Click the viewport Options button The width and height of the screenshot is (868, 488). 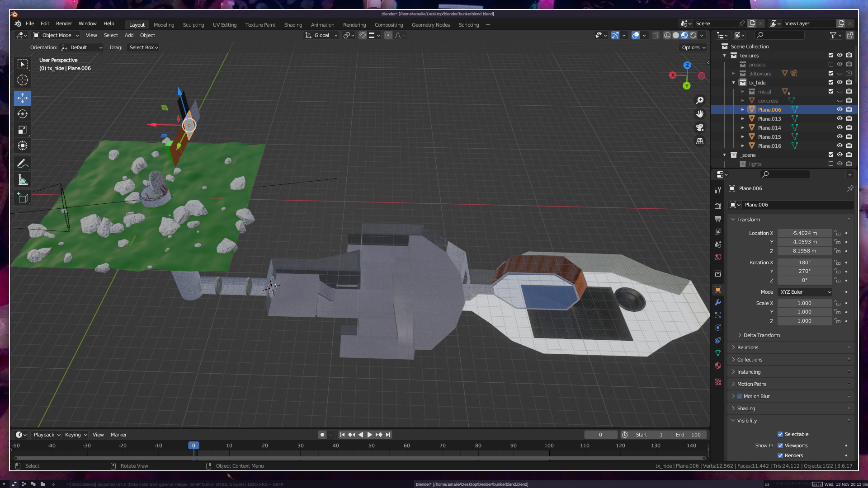pos(693,47)
